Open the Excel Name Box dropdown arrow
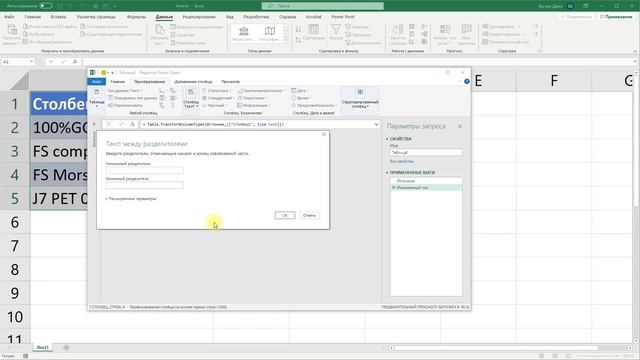Screen dimensions: 640x360 pyautogui.click(x=31, y=61)
